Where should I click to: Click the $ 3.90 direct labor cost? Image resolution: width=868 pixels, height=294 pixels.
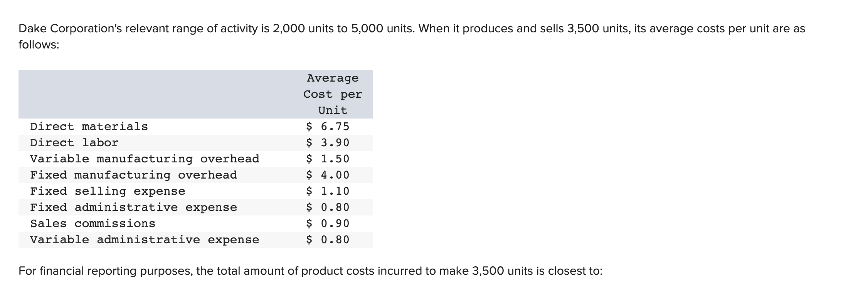[328, 143]
